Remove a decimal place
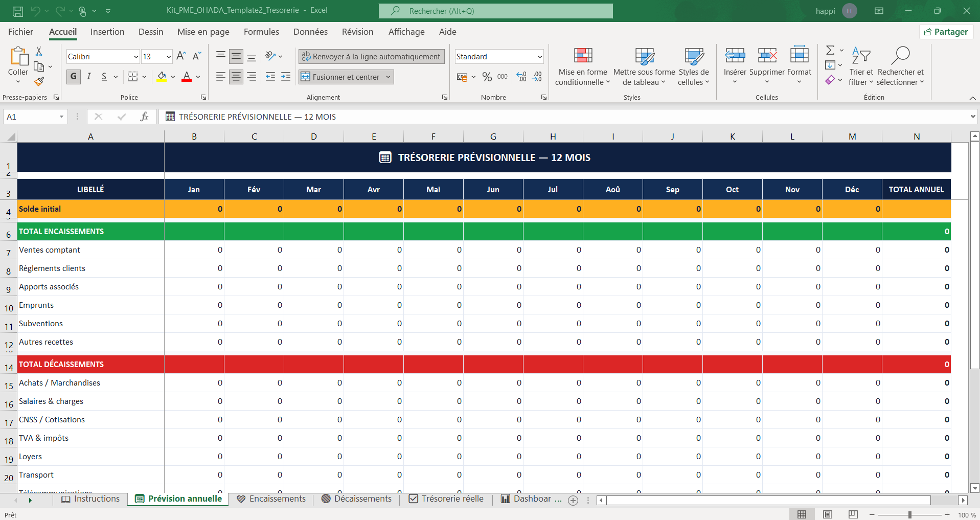980x520 pixels. (x=537, y=77)
